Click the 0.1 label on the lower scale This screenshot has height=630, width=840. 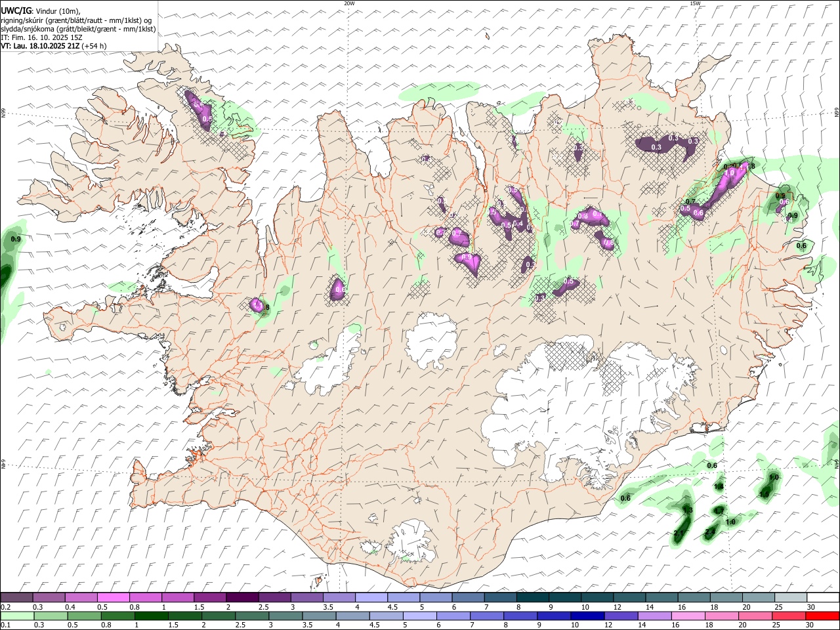[5, 625]
